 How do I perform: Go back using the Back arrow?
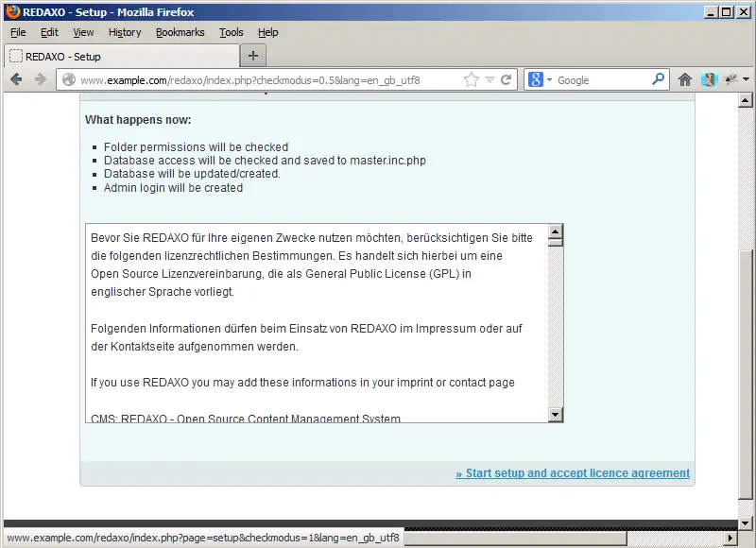coord(16,79)
